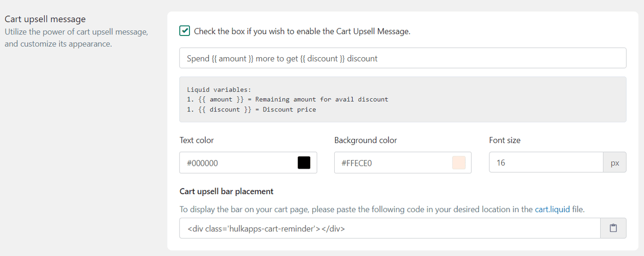Open the cart.liquid file link

tap(552, 209)
